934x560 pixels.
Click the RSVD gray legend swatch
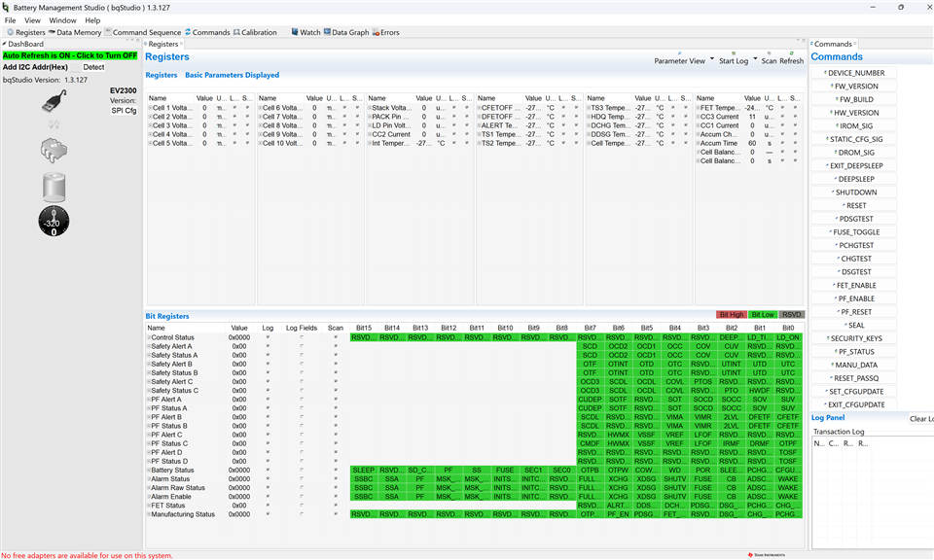792,314
